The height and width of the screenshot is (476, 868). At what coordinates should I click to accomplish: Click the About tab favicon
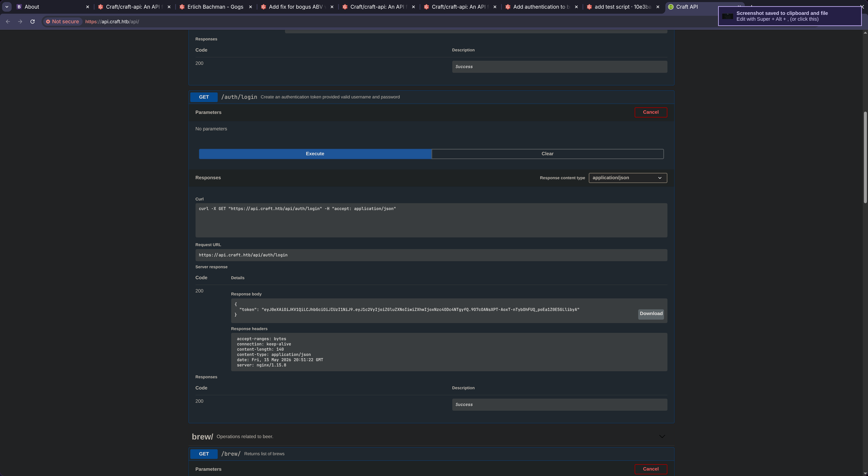[19, 7]
